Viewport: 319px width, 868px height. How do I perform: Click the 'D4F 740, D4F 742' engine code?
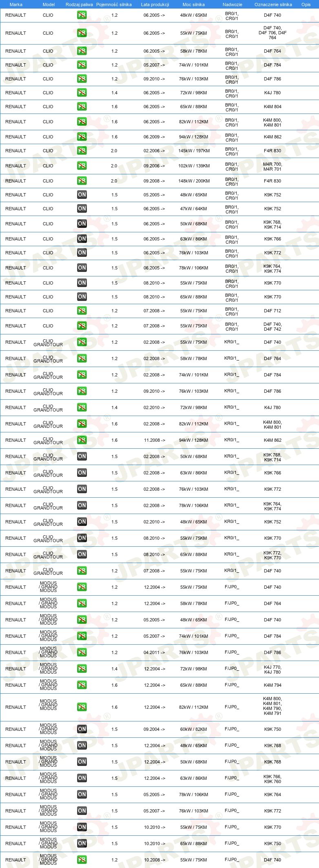coord(272,327)
